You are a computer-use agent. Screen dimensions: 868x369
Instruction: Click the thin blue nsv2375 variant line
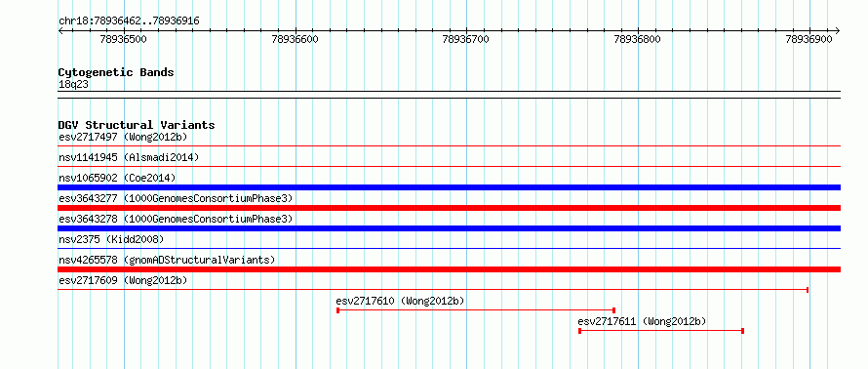(x=450, y=248)
